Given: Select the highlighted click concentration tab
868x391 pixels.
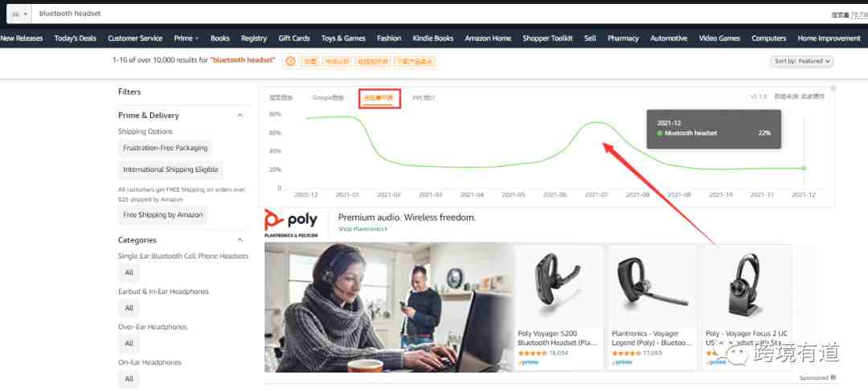Looking at the screenshot, I should [379, 98].
